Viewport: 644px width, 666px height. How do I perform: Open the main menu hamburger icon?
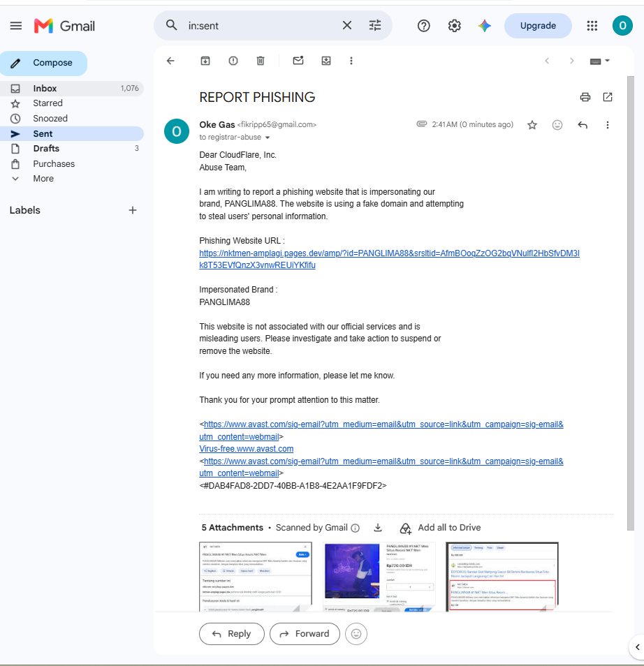(16, 26)
